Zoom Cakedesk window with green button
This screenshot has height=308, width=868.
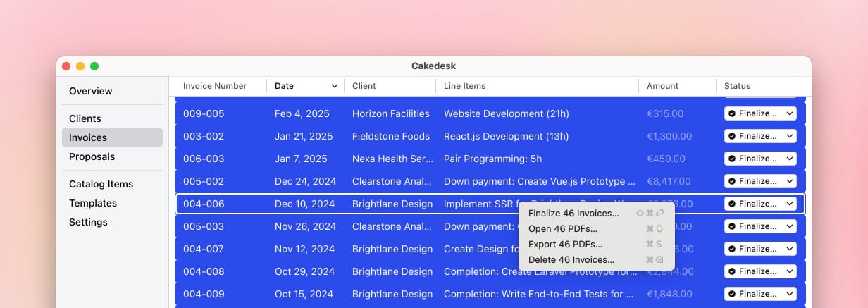point(94,66)
